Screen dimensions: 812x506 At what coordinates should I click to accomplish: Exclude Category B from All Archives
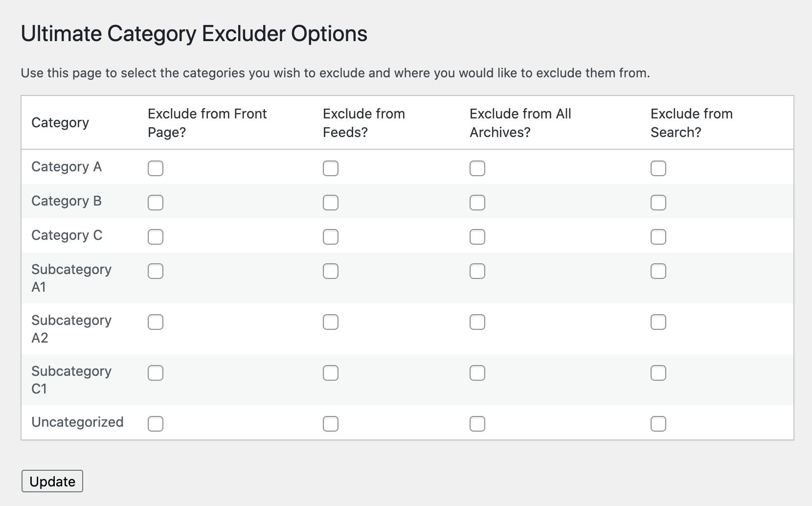tap(477, 202)
